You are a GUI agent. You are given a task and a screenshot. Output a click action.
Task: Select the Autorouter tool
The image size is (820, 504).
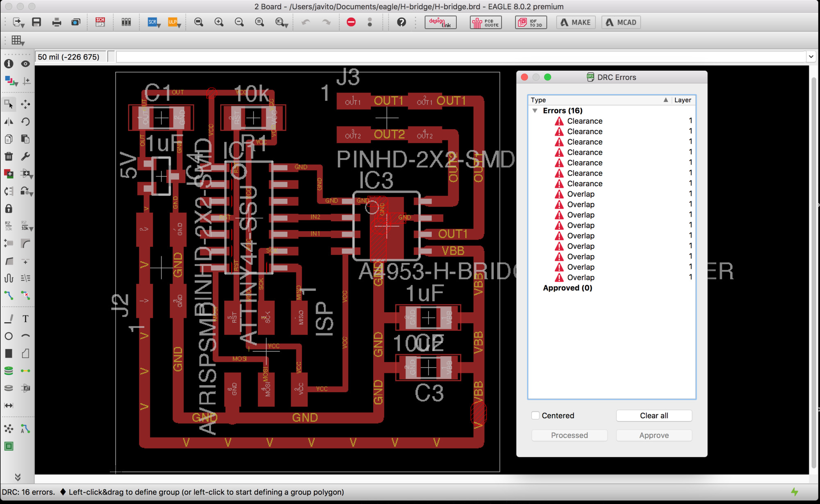tap(25, 429)
